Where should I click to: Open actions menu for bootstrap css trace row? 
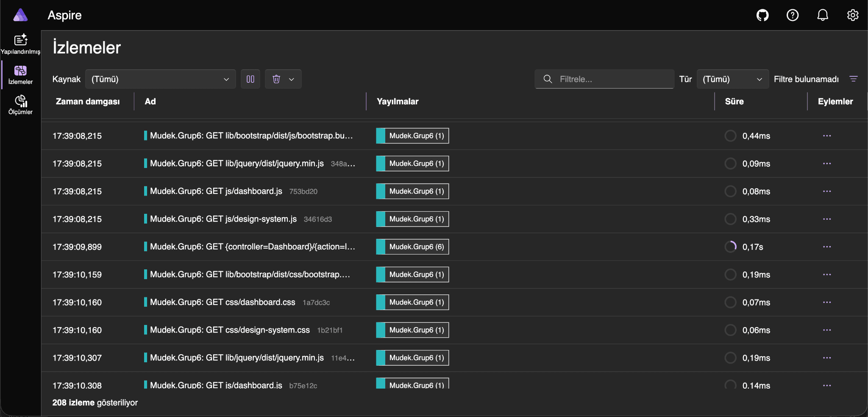827,274
